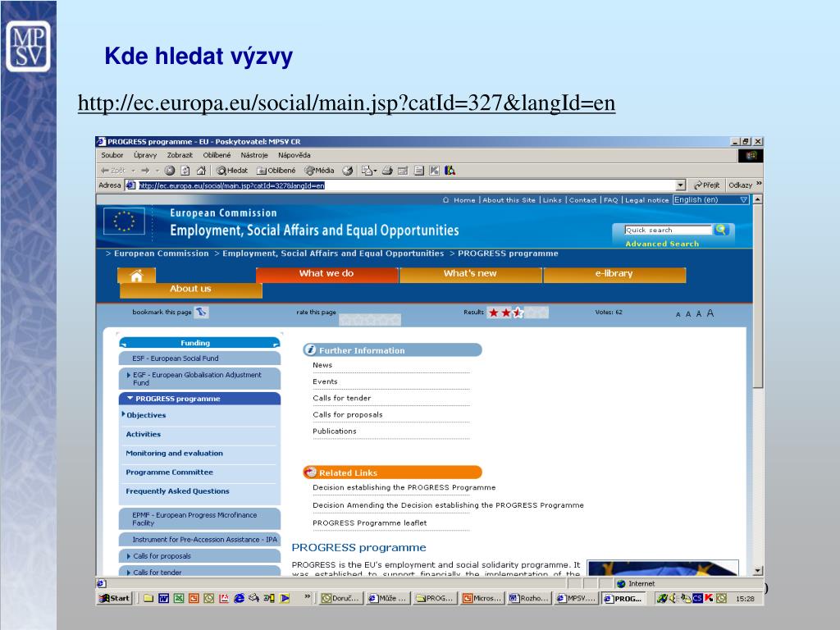
Task: Expand Calls for proposals in the sidebar
Action: pyautogui.click(x=199, y=556)
